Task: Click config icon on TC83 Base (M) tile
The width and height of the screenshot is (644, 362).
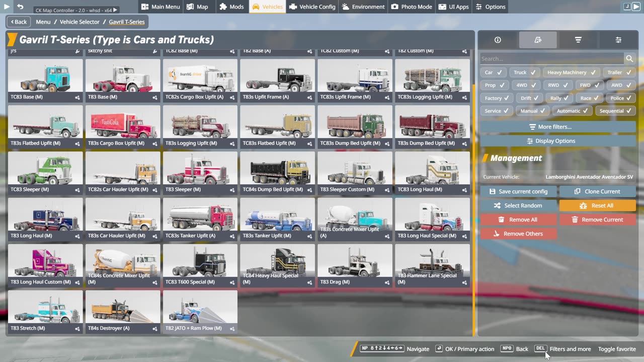Action: [77, 98]
